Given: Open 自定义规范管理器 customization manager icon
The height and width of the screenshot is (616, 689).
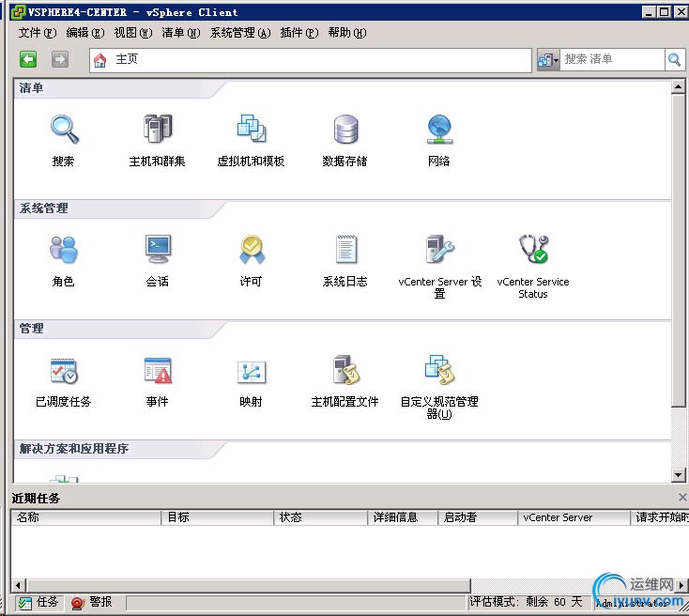Looking at the screenshot, I should 440,369.
